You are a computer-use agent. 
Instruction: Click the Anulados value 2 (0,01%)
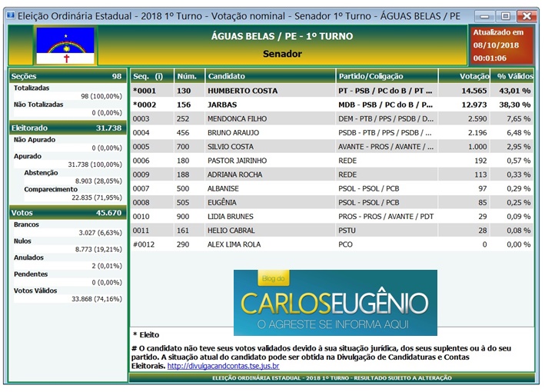click(107, 266)
